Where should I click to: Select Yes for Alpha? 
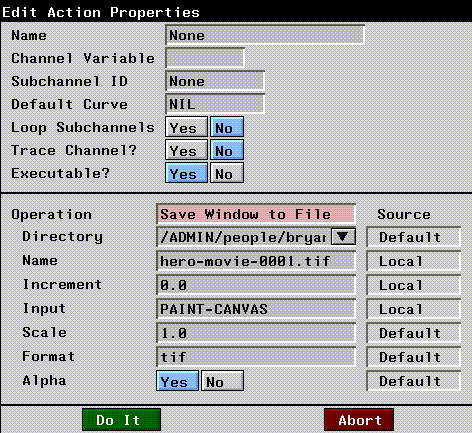coord(177,381)
